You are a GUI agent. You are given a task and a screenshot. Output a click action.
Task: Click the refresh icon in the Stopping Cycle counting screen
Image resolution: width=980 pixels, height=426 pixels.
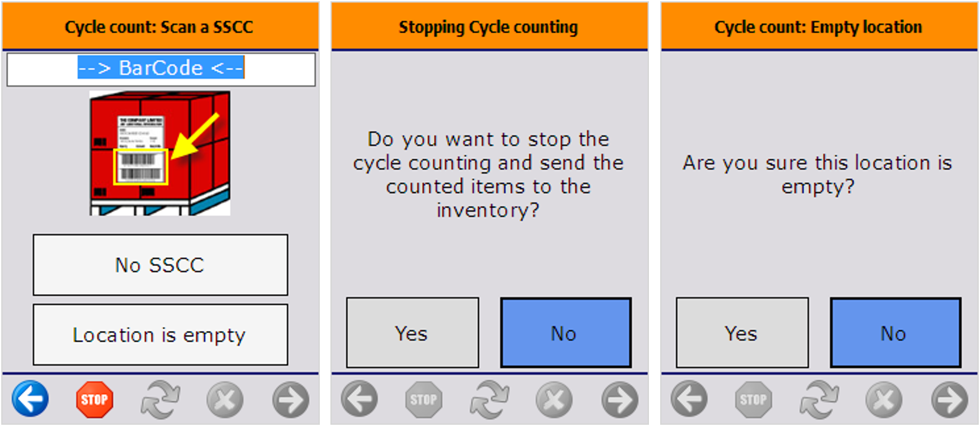(x=490, y=399)
